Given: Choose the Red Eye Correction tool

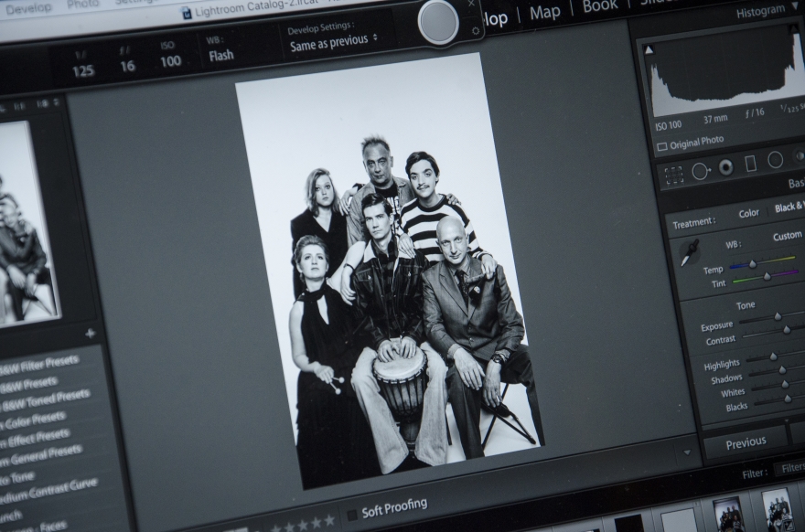Looking at the screenshot, I should click(725, 167).
